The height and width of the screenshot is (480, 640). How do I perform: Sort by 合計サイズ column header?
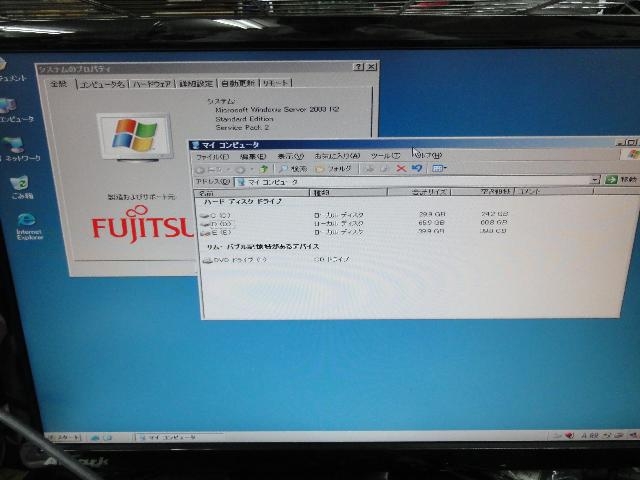[419, 192]
